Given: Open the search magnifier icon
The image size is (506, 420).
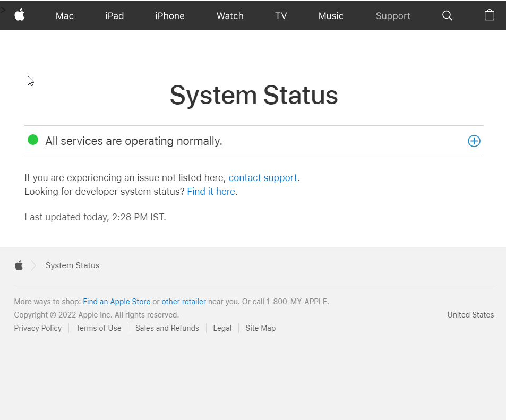Looking at the screenshot, I should pos(447,15).
